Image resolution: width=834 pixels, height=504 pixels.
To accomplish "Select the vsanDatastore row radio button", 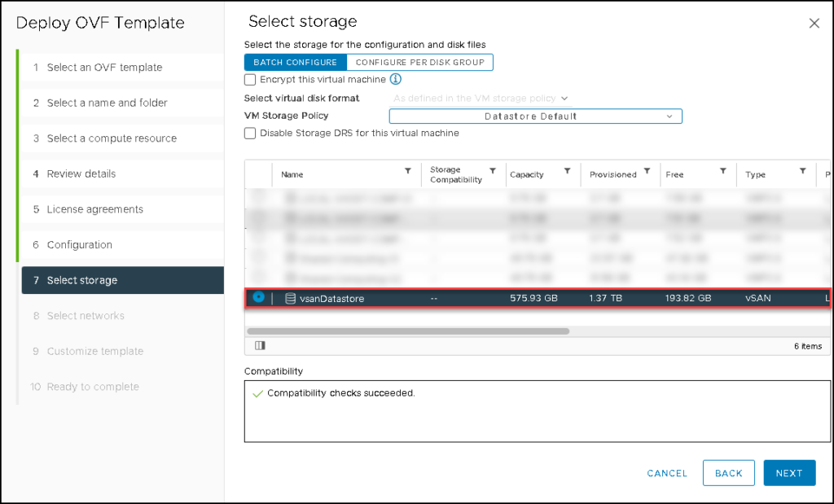I will (x=258, y=298).
